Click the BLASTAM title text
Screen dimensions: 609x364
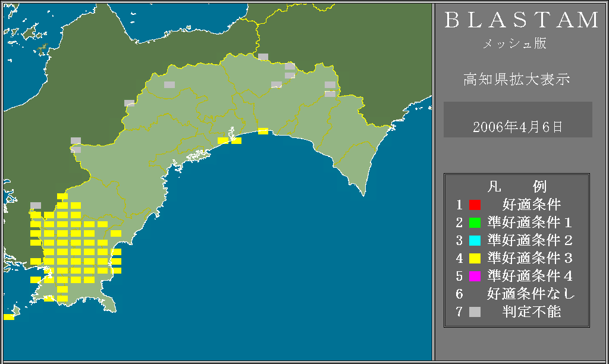click(522, 20)
